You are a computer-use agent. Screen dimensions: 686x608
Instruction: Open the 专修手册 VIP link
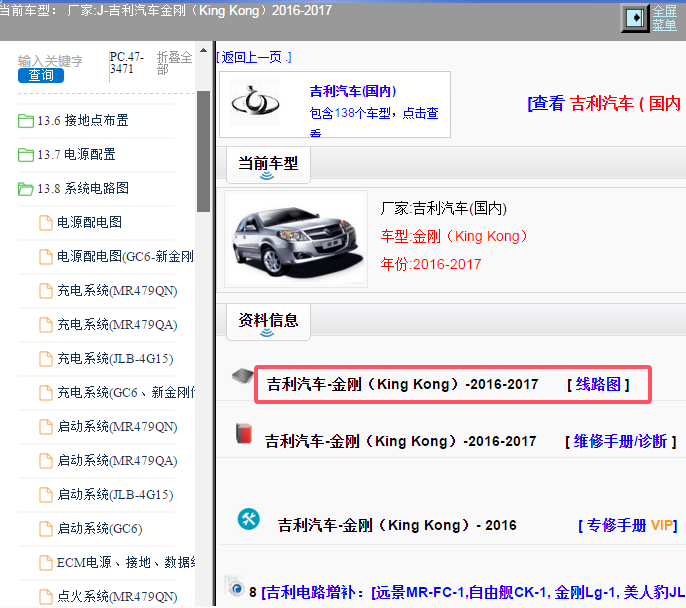[x=627, y=525]
